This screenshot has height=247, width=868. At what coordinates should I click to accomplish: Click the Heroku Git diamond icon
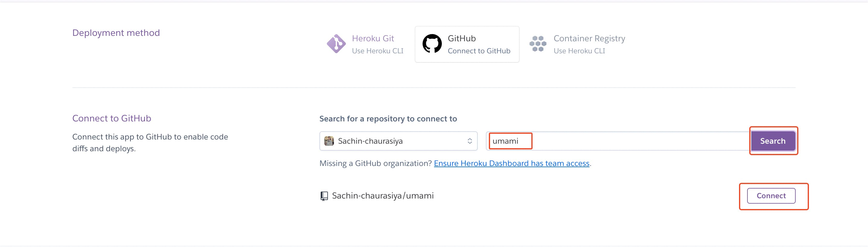pyautogui.click(x=336, y=44)
